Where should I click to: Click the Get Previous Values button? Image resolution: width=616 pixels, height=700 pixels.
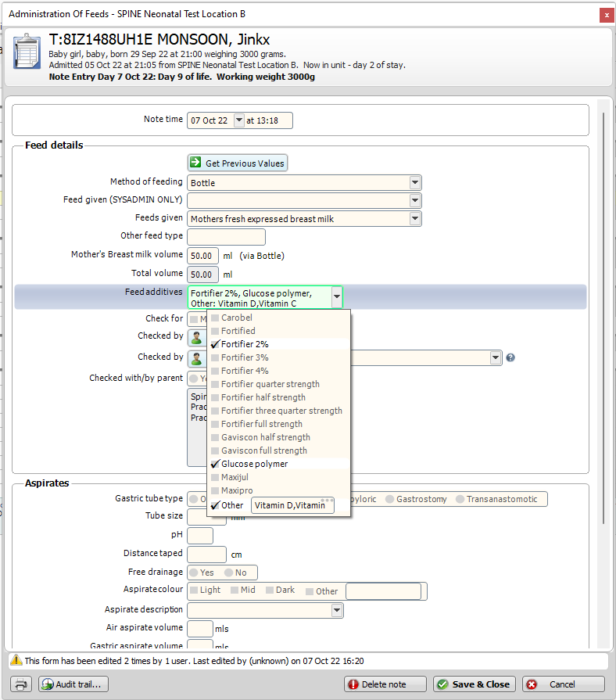238,163
